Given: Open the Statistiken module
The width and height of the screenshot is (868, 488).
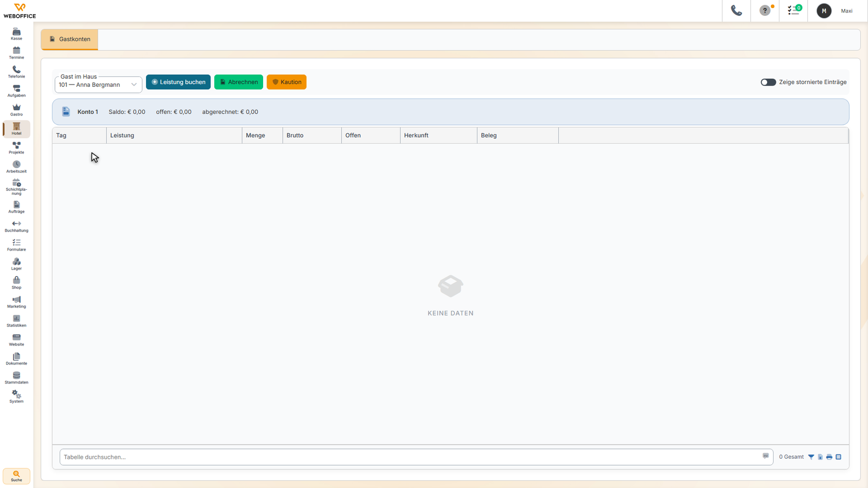Looking at the screenshot, I should [x=16, y=321].
